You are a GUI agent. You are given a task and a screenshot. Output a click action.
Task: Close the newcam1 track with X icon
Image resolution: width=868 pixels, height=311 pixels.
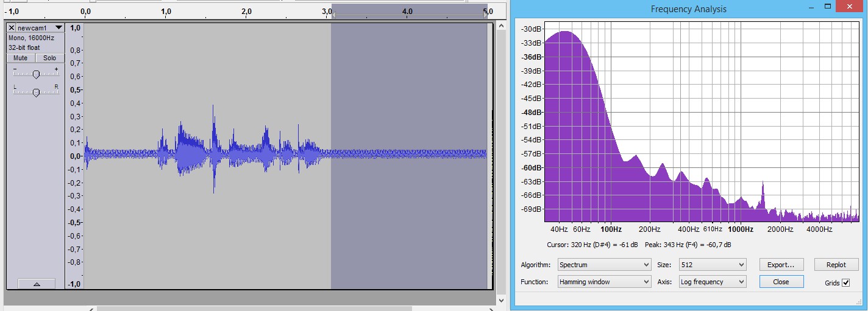[x=11, y=28]
